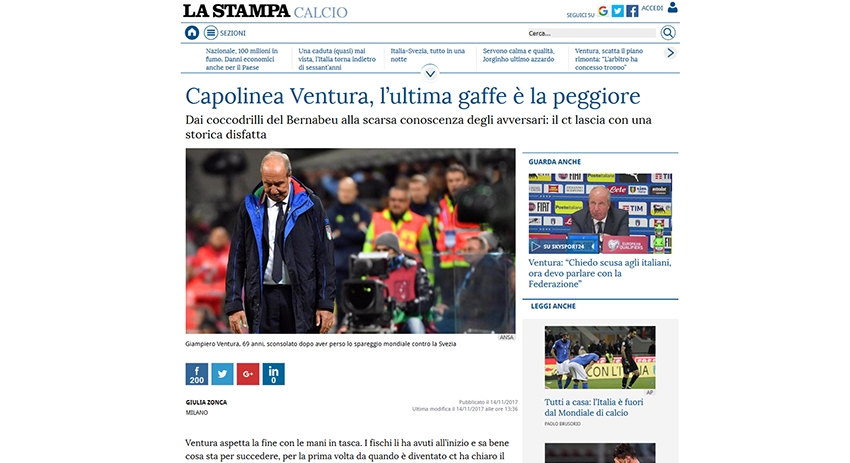Screen dimensions: 850x463
Task: Share article on Facebook button
Action: pyautogui.click(x=197, y=374)
